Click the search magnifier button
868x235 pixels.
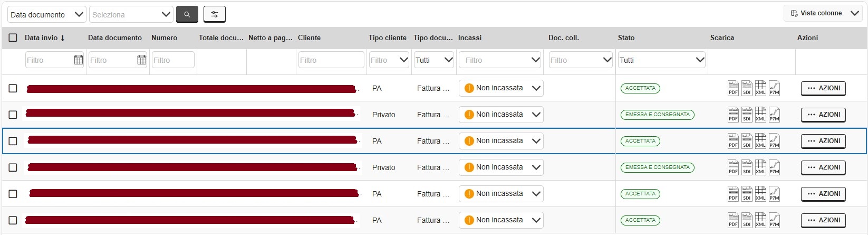click(187, 14)
